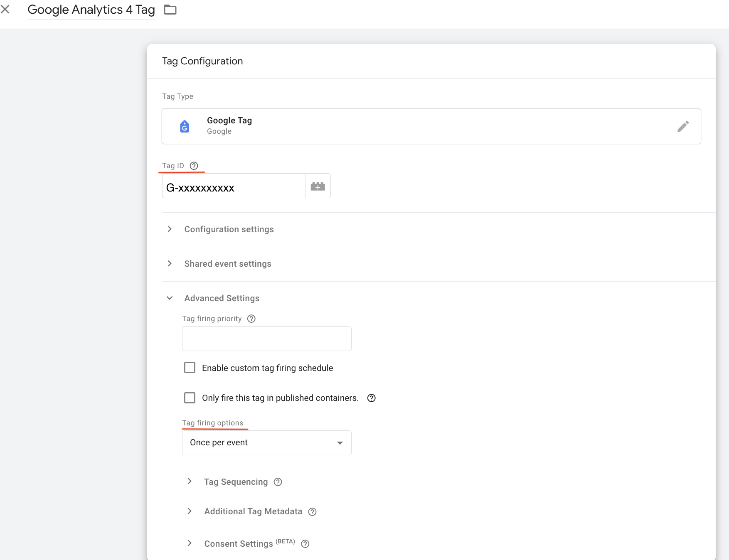Open help for Additional Tag Metadata
This screenshot has height=560, width=729.
(x=312, y=512)
